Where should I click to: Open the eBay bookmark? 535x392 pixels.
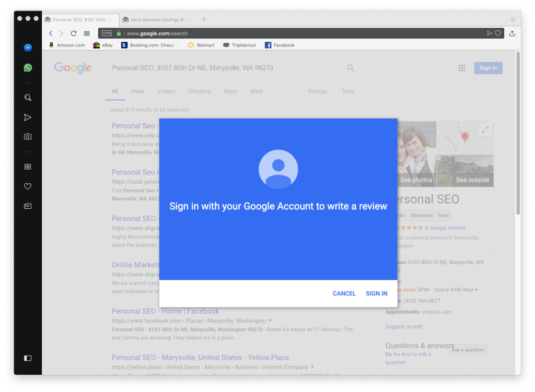103,45
